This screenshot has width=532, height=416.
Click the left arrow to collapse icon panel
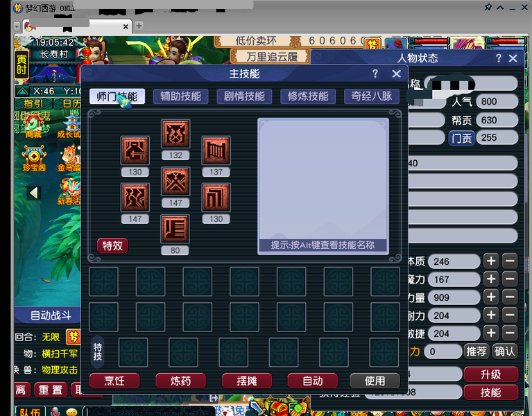33,193
